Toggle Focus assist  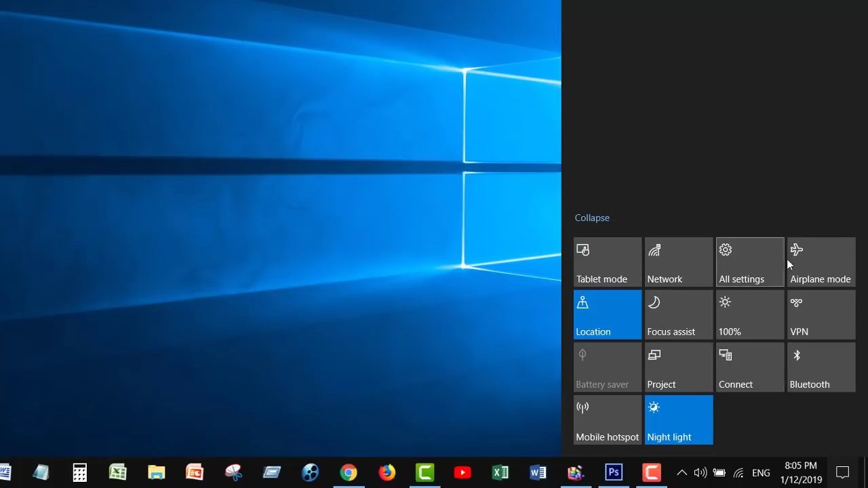coord(679,314)
